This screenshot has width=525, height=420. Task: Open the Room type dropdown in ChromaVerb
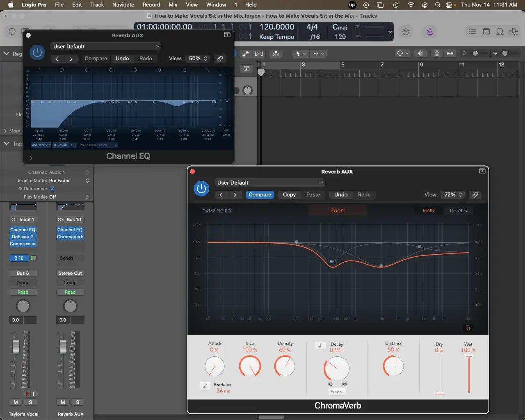338,210
